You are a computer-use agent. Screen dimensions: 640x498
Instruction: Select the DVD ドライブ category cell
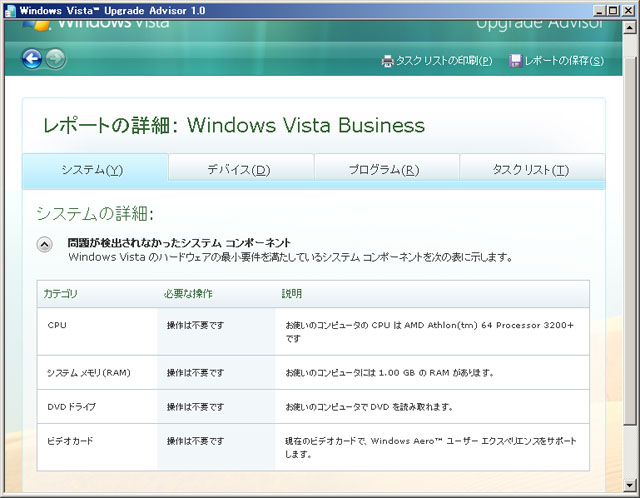pos(97,407)
